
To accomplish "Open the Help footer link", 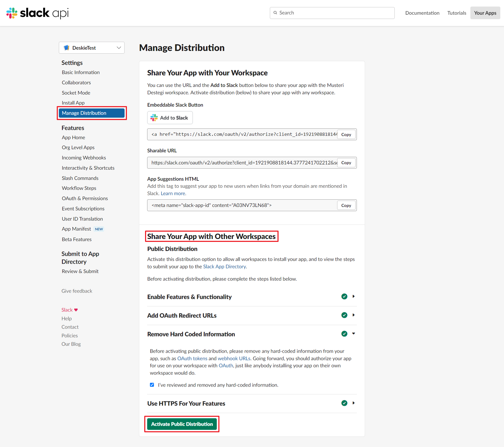I will pyautogui.click(x=66, y=318).
